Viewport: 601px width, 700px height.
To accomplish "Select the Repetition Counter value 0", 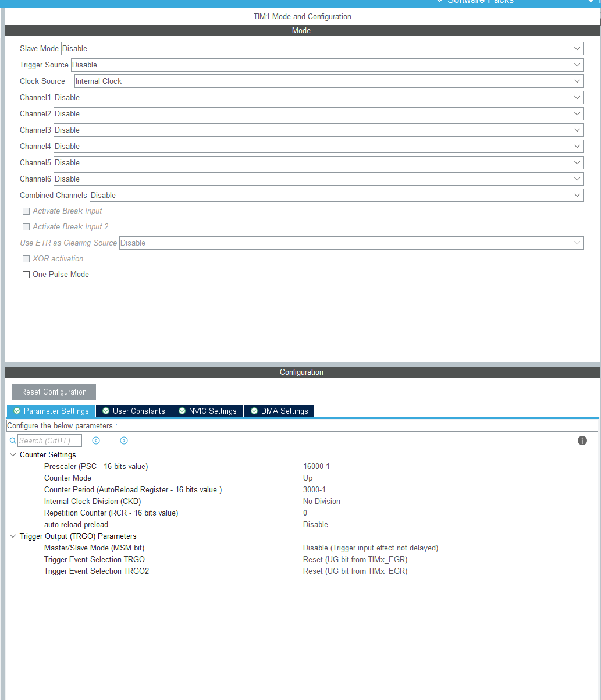I will coord(305,513).
